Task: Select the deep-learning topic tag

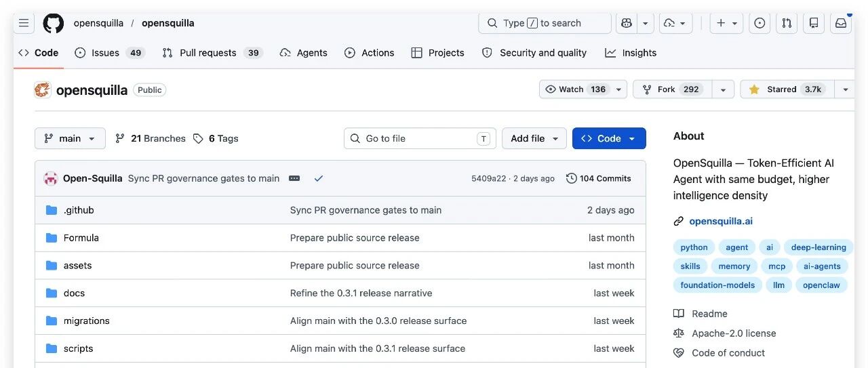Action: click(818, 247)
